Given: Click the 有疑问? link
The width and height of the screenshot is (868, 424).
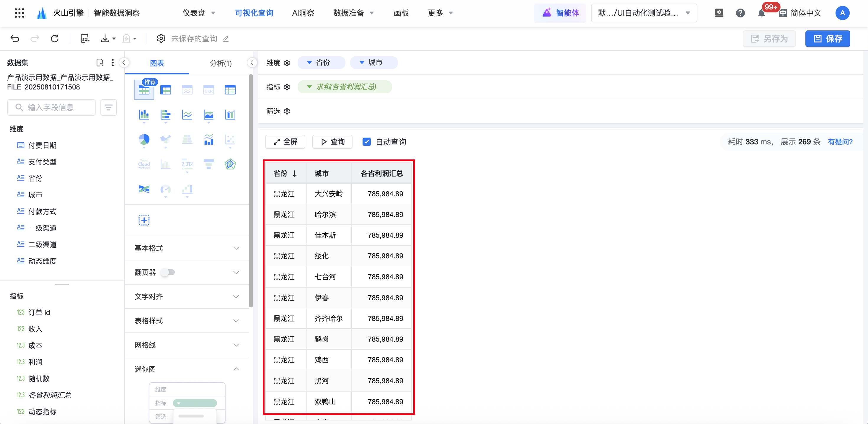Looking at the screenshot, I should coord(840,142).
